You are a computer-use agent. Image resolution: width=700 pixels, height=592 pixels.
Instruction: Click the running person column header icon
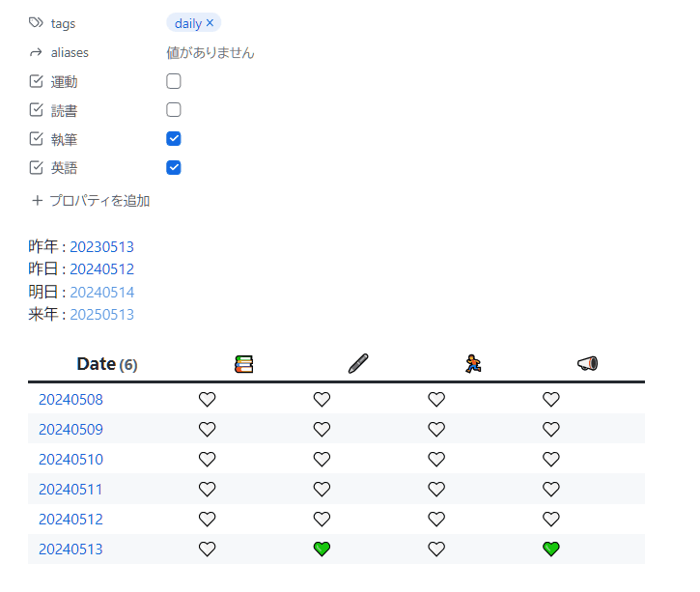pos(472,364)
